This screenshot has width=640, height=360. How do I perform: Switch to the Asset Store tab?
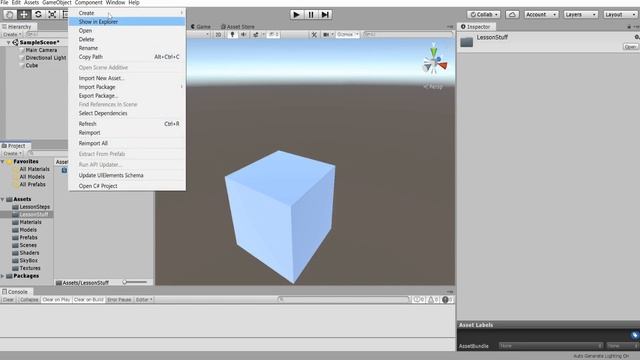click(x=238, y=27)
